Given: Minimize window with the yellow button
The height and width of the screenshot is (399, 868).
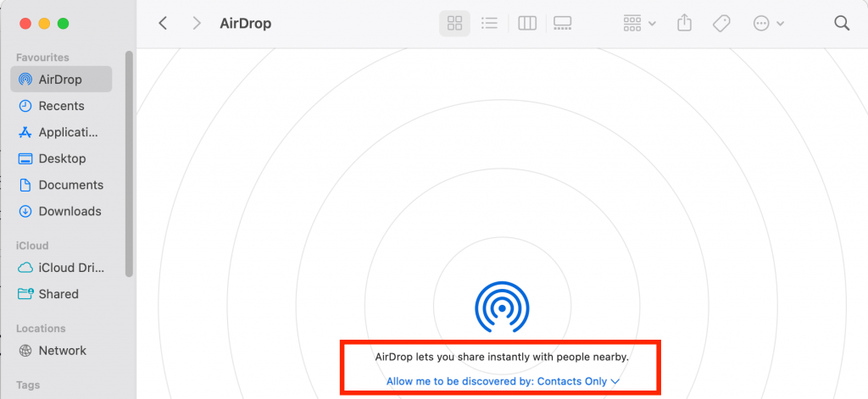Looking at the screenshot, I should (x=44, y=24).
